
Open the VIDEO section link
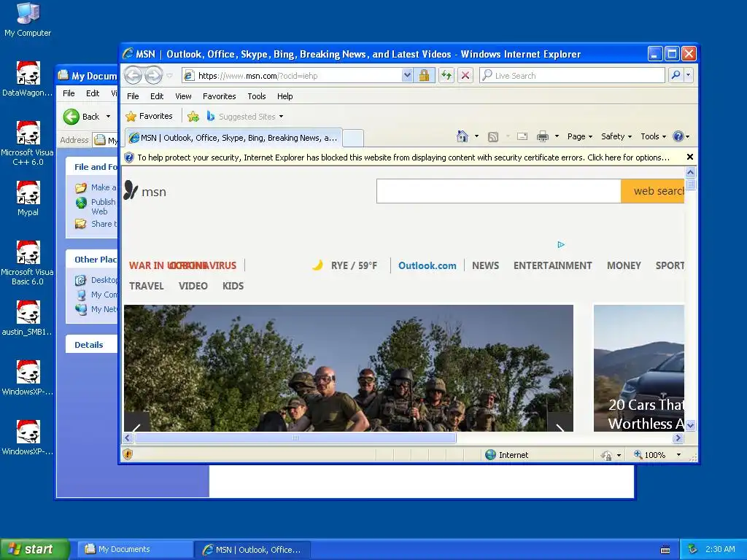(193, 286)
